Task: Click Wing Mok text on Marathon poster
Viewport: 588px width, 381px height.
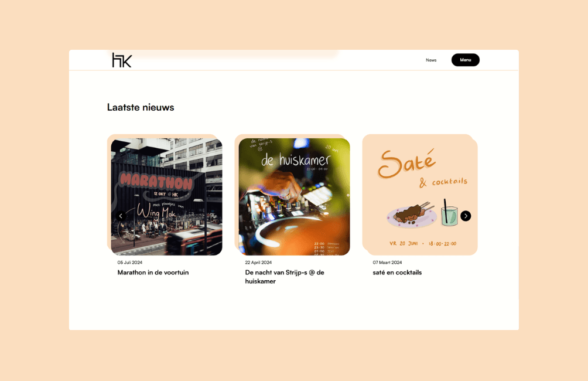Action: 156,211
